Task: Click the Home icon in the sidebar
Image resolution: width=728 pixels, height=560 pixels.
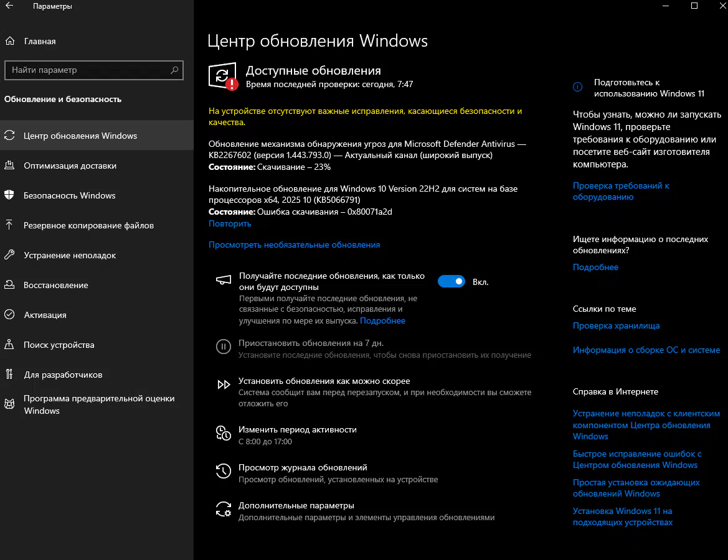Action: pyautogui.click(x=9, y=41)
